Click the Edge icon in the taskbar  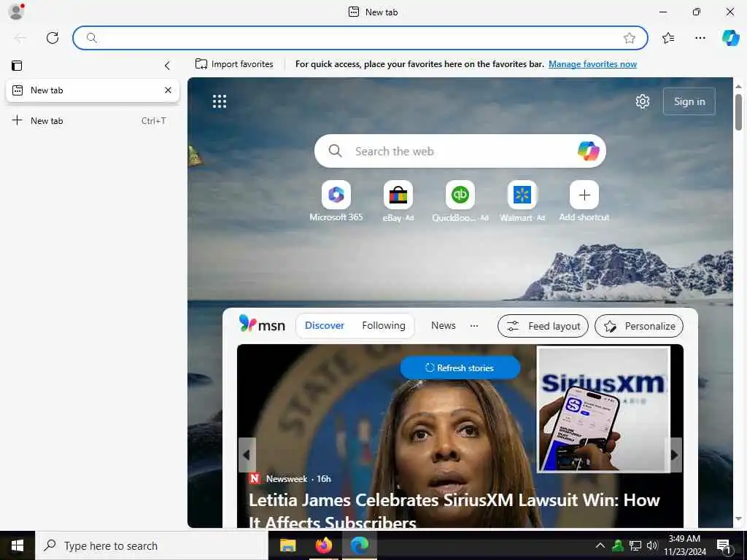(360, 545)
